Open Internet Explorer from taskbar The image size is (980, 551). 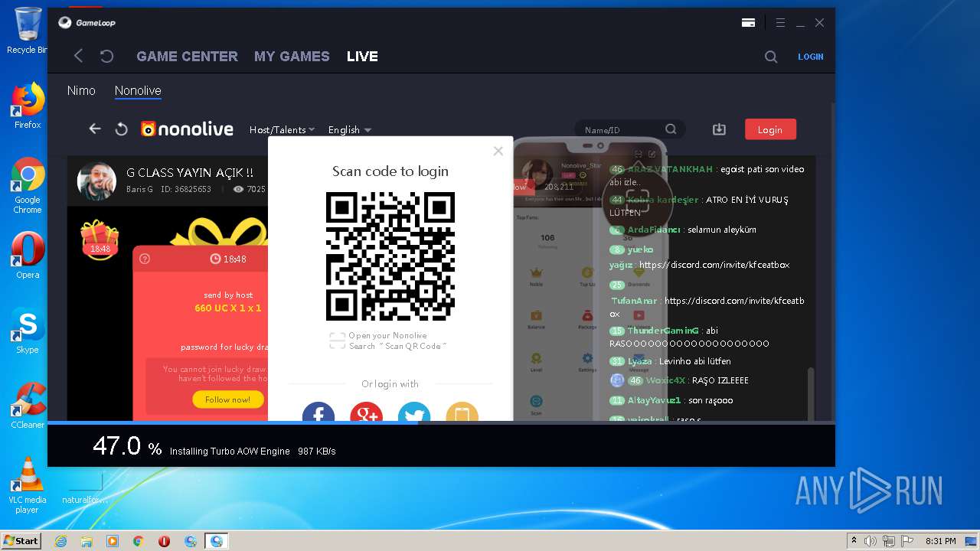click(x=60, y=541)
